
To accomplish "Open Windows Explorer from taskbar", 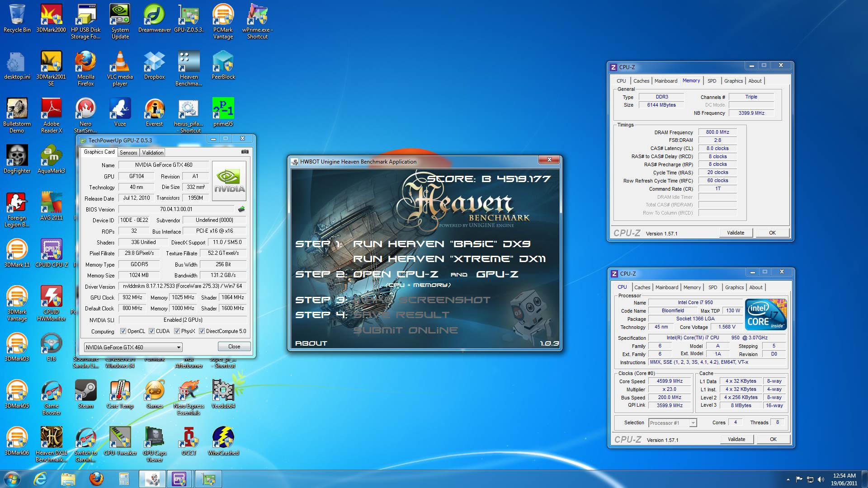I will point(68,479).
